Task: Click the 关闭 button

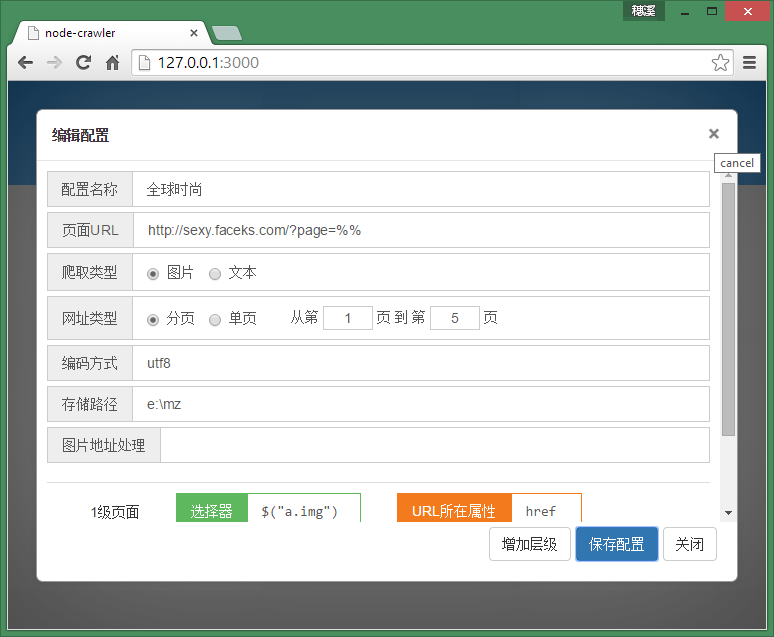Action: click(x=690, y=544)
